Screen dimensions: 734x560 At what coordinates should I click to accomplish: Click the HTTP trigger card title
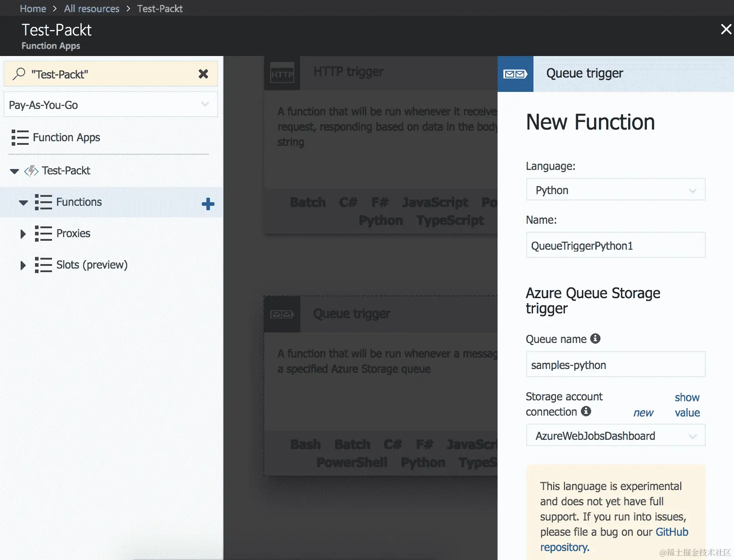coord(349,72)
